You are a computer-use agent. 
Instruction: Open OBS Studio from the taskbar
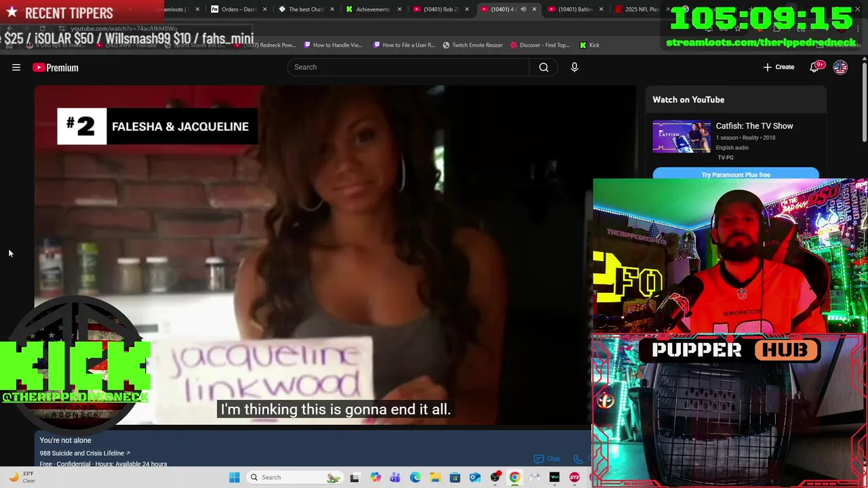click(x=495, y=477)
